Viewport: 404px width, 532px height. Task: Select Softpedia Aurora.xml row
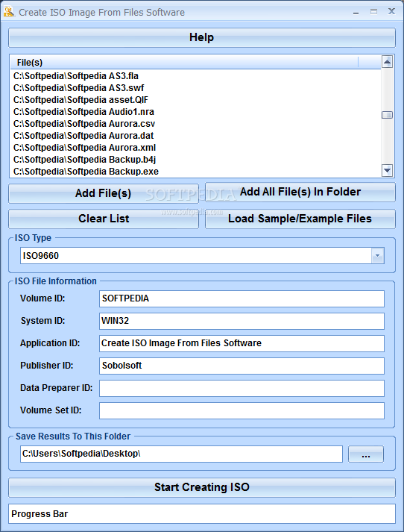tap(196, 148)
